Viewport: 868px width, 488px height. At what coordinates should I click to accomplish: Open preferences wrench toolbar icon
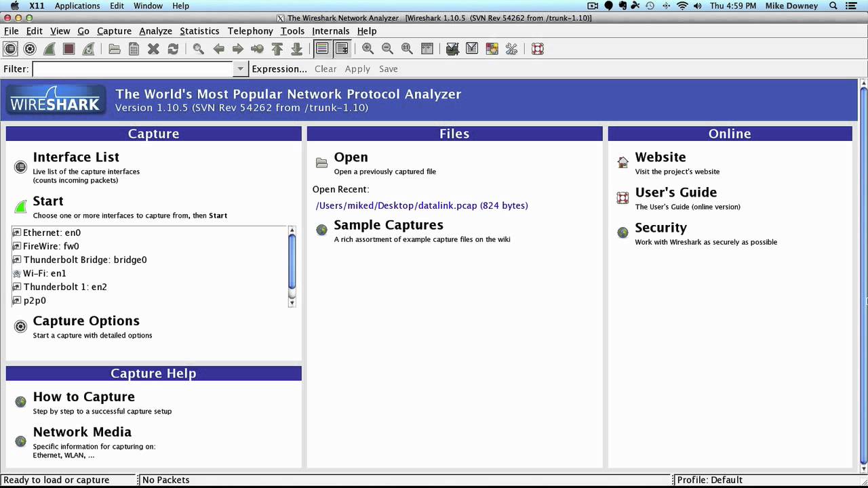coord(511,49)
